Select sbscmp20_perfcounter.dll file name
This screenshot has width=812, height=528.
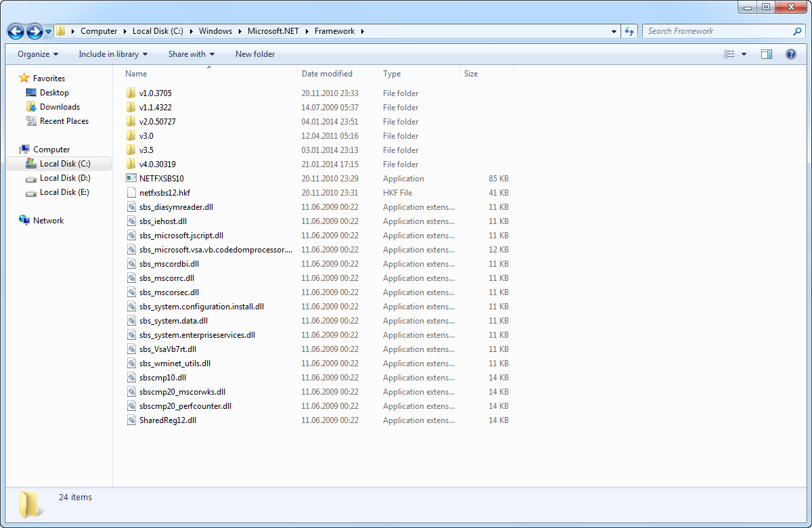(x=185, y=405)
